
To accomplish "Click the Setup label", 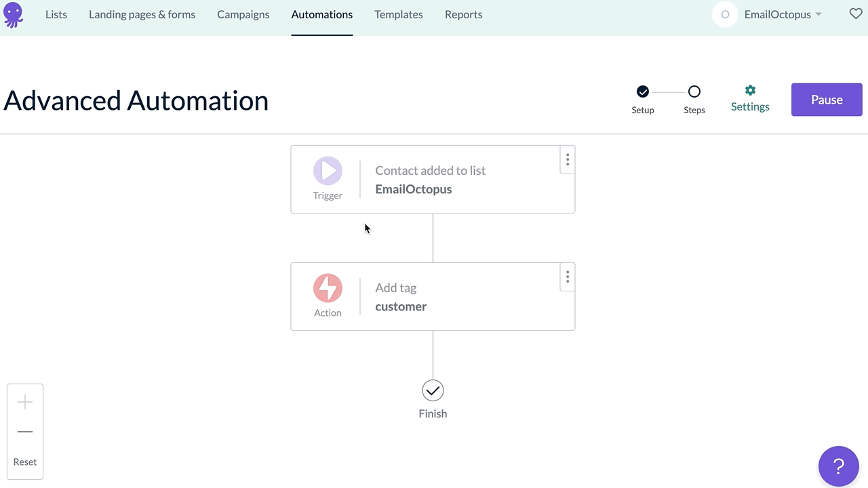I will (643, 110).
